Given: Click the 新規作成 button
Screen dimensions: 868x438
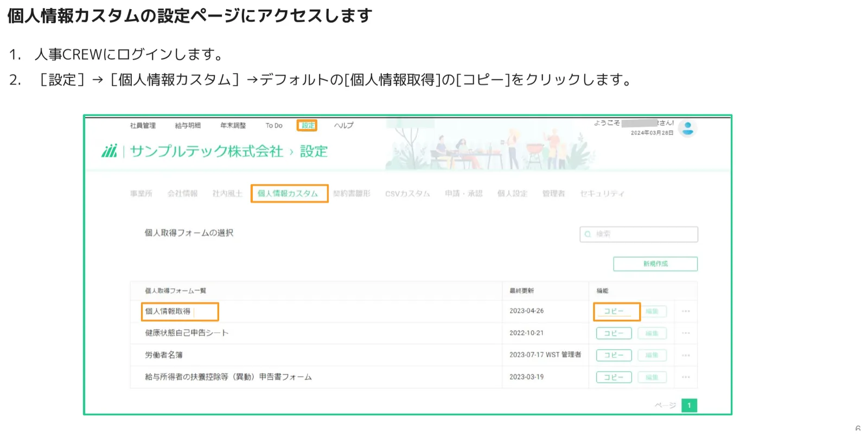Looking at the screenshot, I should [x=655, y=264].
